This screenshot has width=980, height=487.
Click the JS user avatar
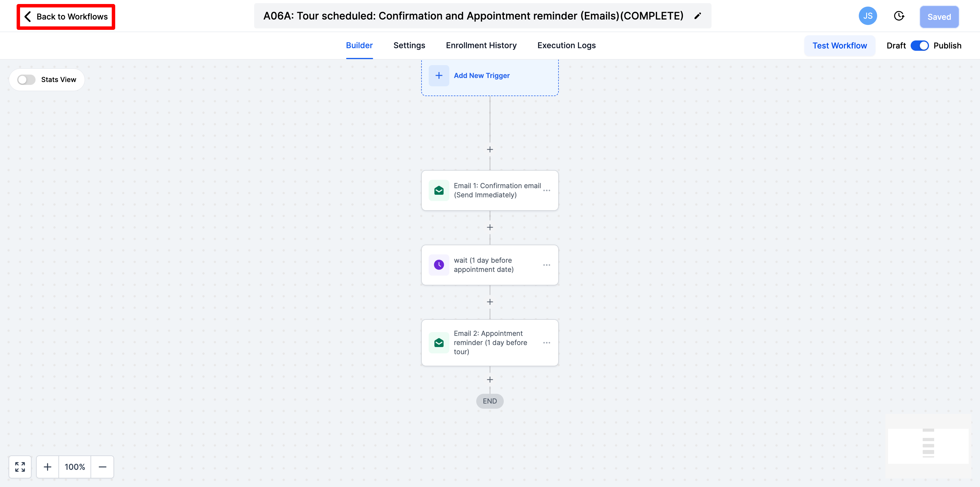point(868,16)
